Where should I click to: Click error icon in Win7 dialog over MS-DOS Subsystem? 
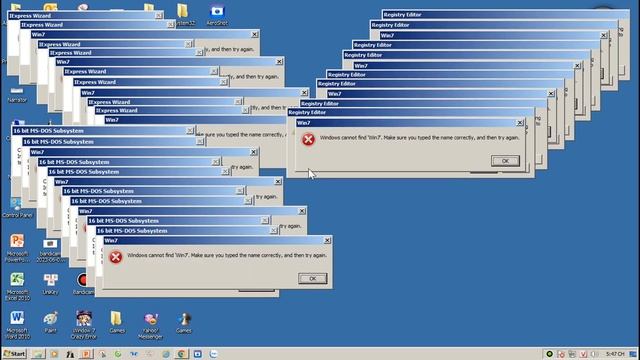(x=116, y=257)
